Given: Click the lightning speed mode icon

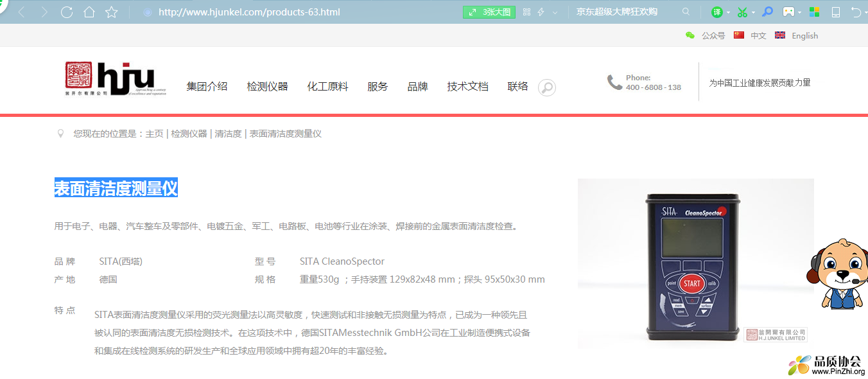Looking at the screenshot, I should (541, 12).
